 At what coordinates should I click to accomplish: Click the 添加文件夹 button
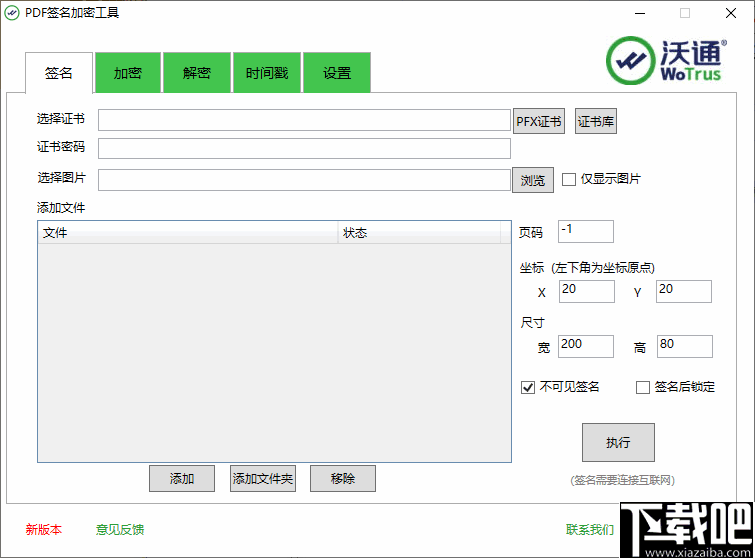click(x=263, y=479)
